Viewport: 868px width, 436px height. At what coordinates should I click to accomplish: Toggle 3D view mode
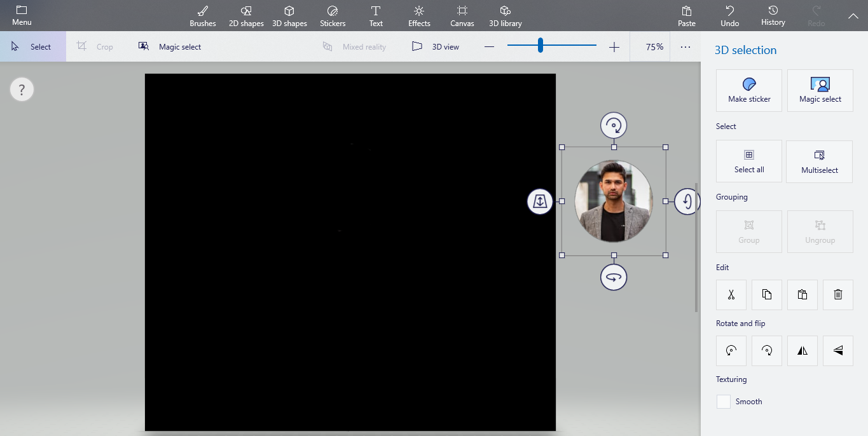tap(436, 46)
